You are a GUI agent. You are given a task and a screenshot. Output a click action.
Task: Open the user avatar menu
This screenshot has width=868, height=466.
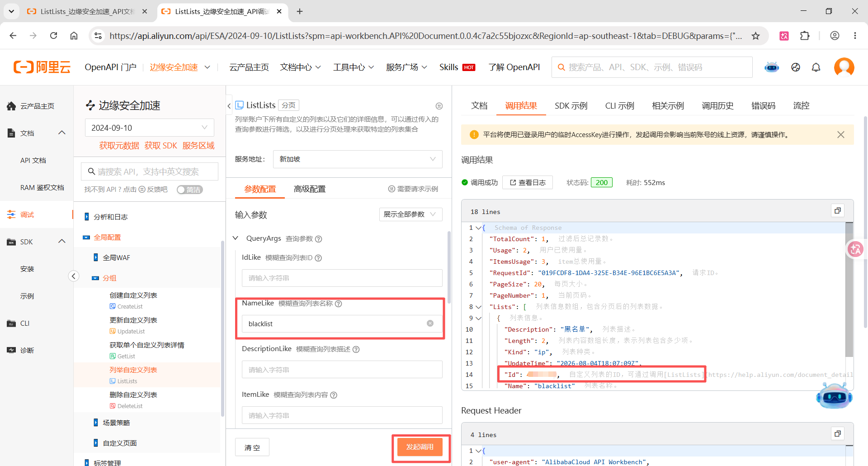[x=844, y=67]
